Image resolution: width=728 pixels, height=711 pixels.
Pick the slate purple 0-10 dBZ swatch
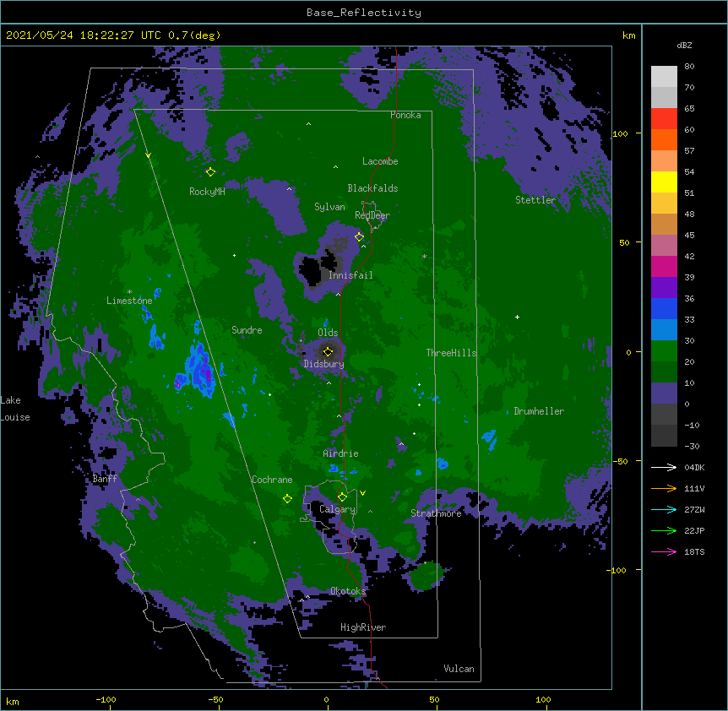click(664, 393)
